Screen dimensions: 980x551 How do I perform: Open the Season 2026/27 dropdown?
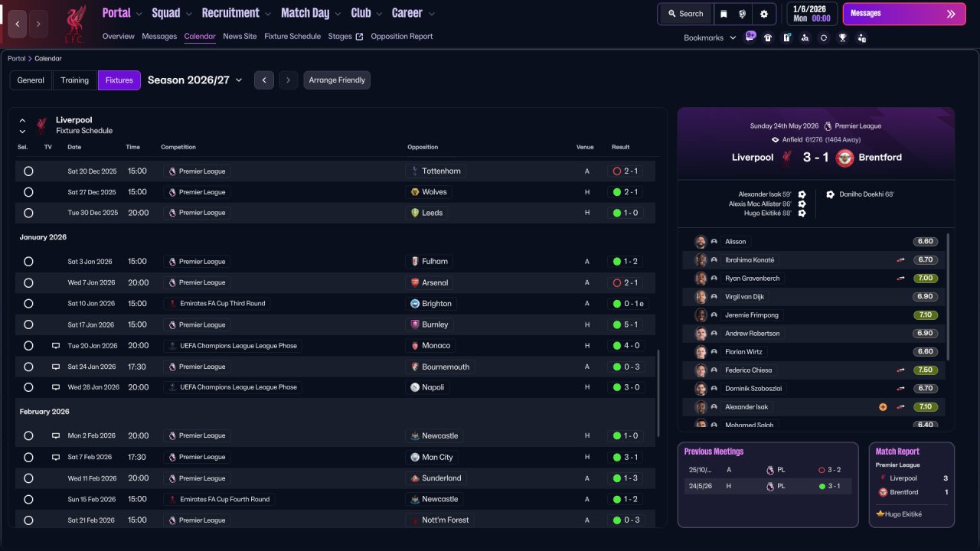coord(195,80)
